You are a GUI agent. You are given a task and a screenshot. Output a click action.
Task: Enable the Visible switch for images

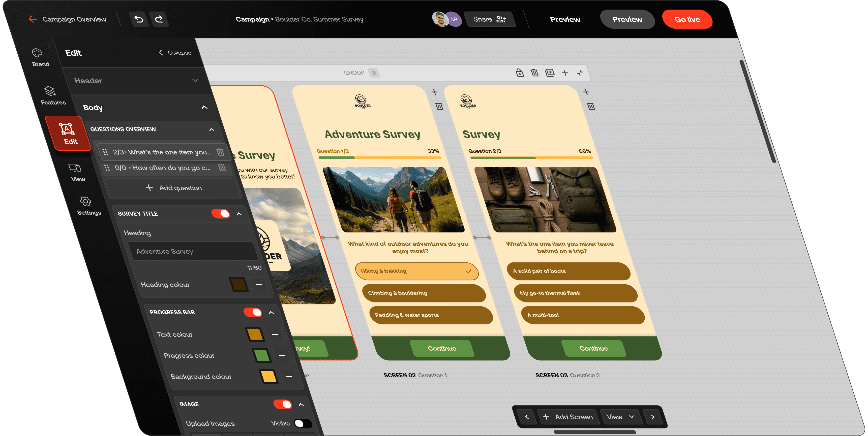pyautogui.click(x=303, y=424)
